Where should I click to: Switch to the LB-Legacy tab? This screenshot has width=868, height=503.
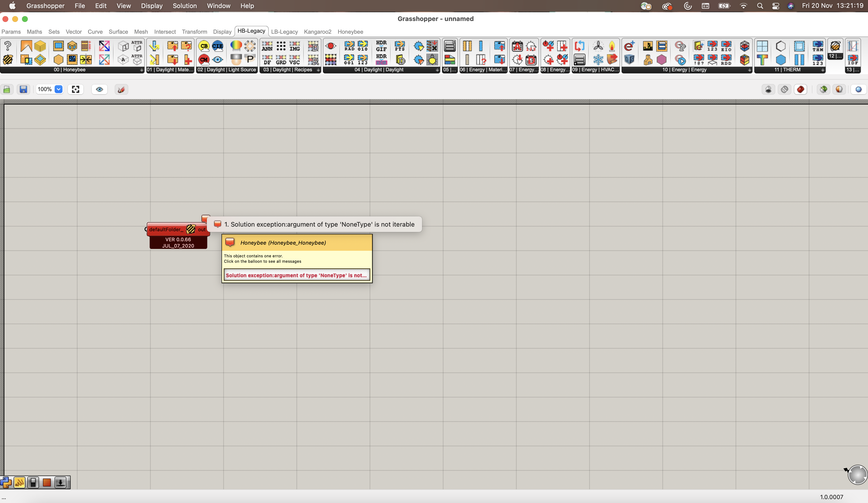pos(284,32)
